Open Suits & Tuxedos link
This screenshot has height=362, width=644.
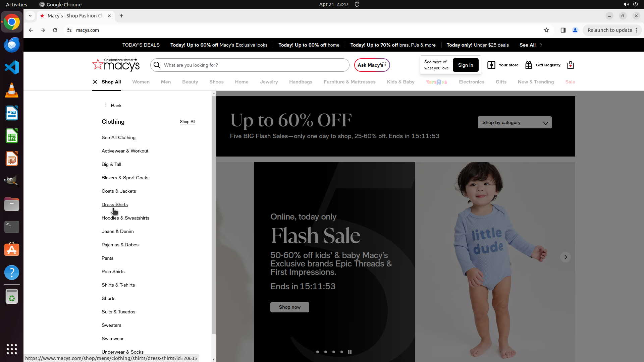click(x=118, y=312)
